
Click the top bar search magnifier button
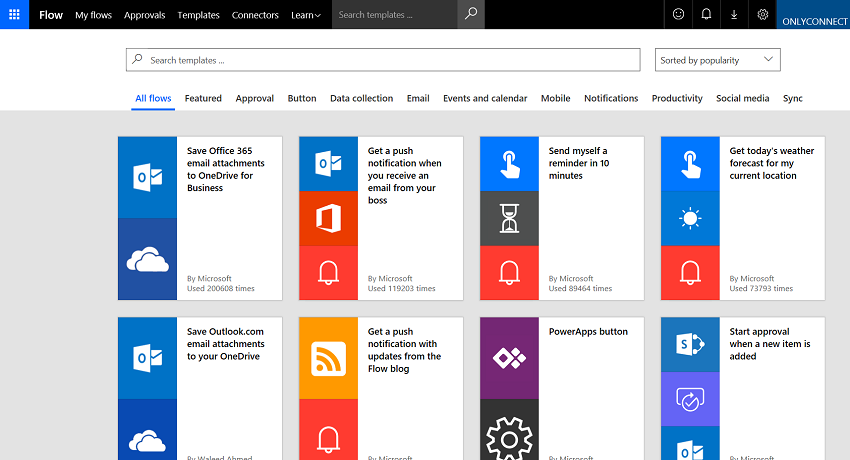tap(471, 14)
